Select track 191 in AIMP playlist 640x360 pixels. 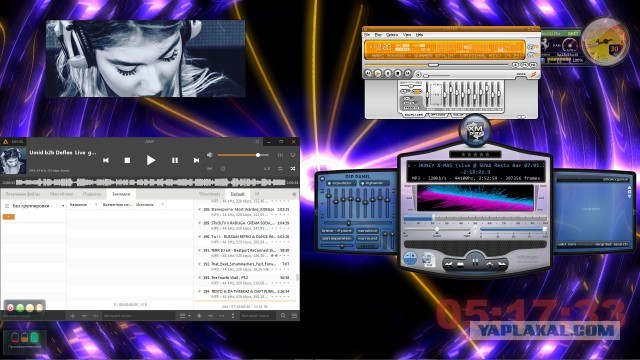(x=246, y=253)
